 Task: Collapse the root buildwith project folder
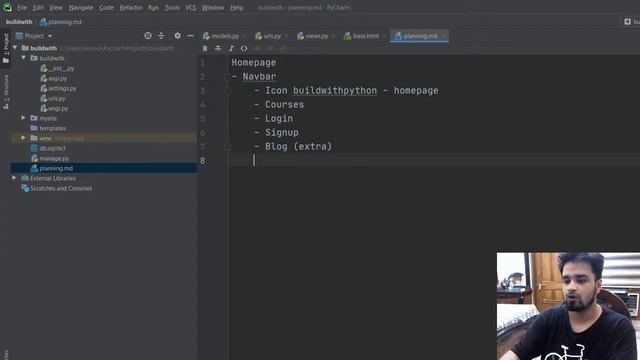coord(15,48)
